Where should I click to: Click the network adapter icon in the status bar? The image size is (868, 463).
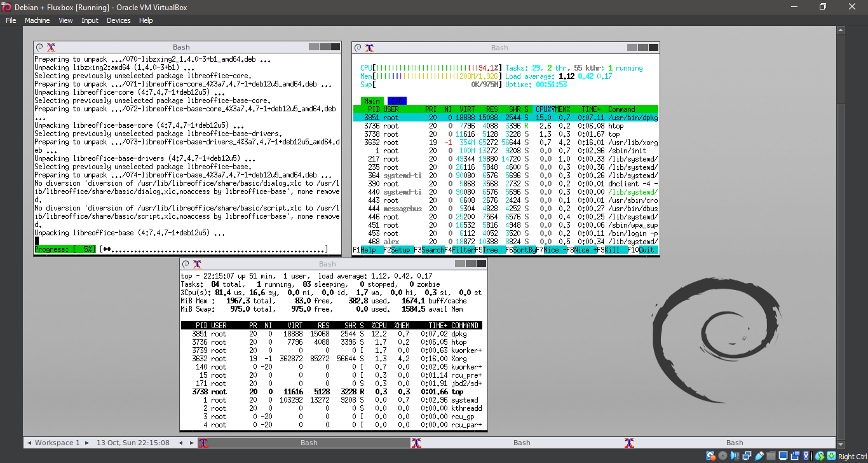pyautogui.click(x=747, y=455)
